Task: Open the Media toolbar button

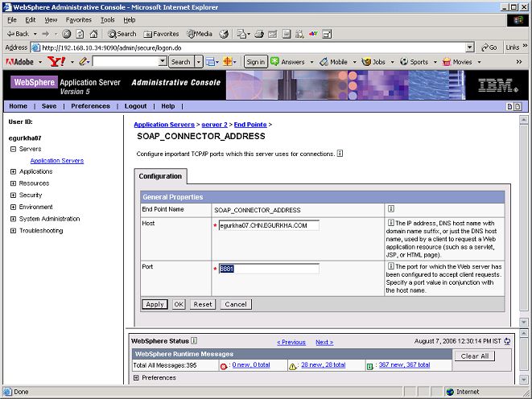Action: coord(200,34)
